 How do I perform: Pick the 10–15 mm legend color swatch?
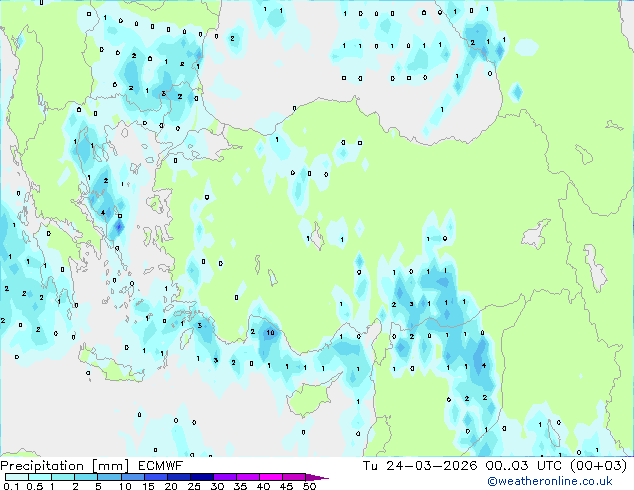click(x=133, y=477)
